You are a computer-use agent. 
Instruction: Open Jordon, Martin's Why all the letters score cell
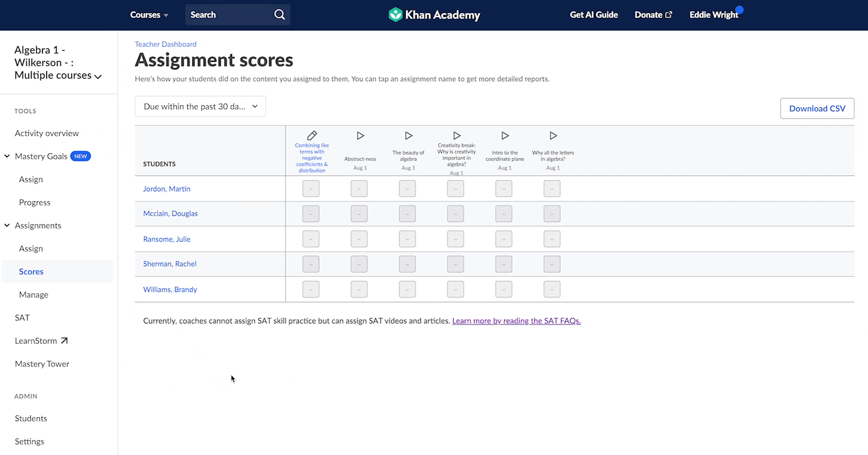(552, 189)
